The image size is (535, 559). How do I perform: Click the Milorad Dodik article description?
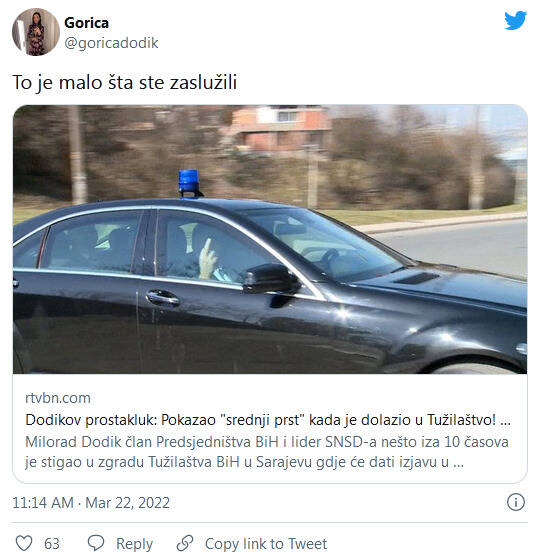(267, 452)
